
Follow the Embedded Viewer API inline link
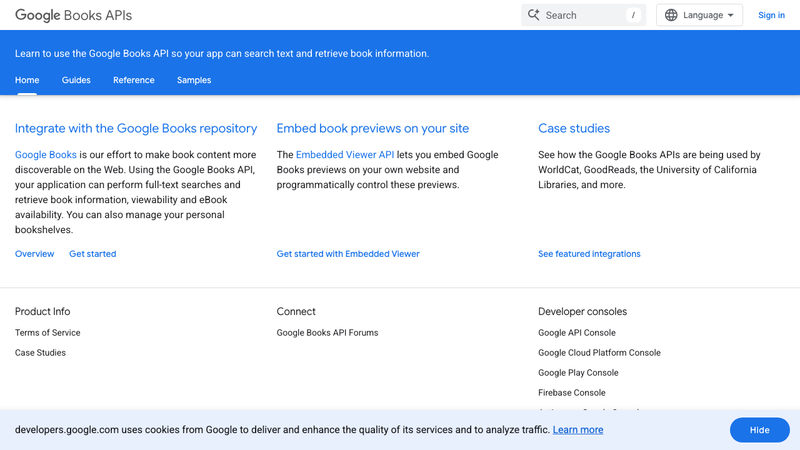coord(345,155)
